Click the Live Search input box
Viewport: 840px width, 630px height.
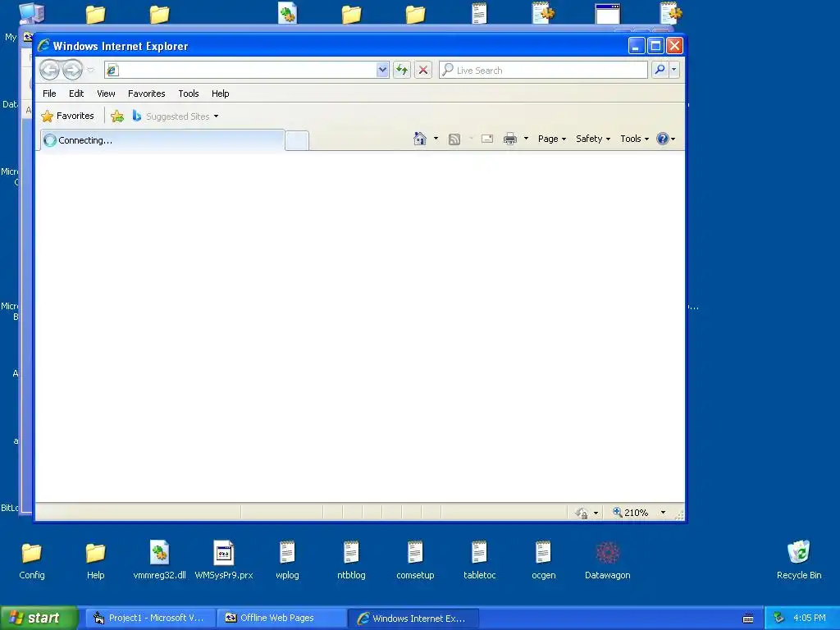coord(543,70)
